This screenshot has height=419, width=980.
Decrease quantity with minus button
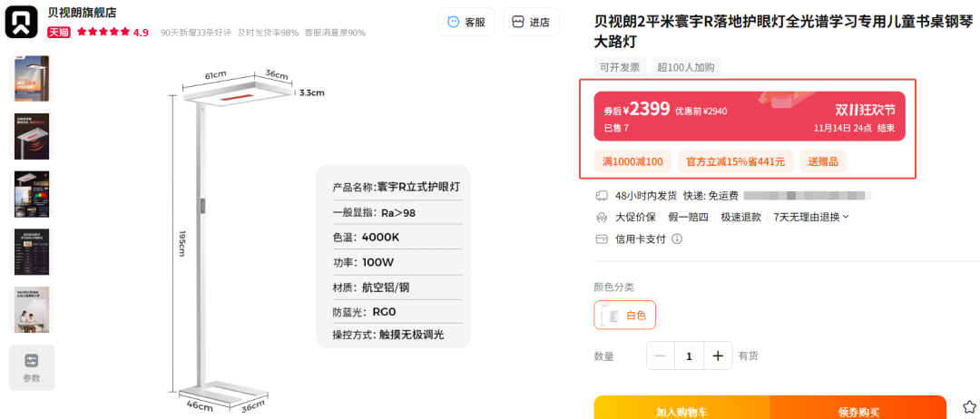click(x=661, y=356)
